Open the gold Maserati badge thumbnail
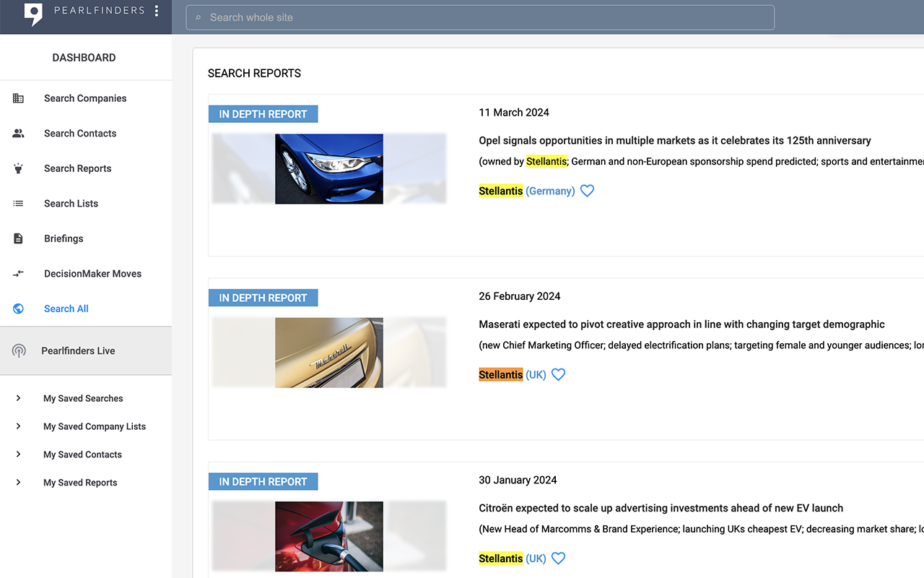Screen dimensions: 924x578 point(329,353)
